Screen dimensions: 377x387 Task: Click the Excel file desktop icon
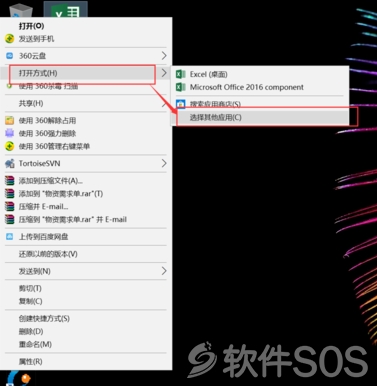(x=66, y=10)
